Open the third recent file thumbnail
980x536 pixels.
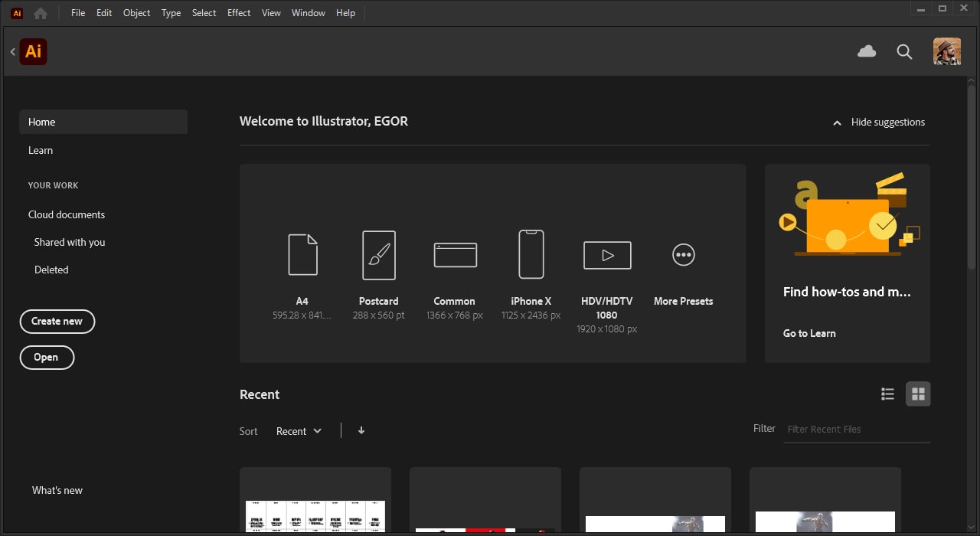[x=655, y=500]
